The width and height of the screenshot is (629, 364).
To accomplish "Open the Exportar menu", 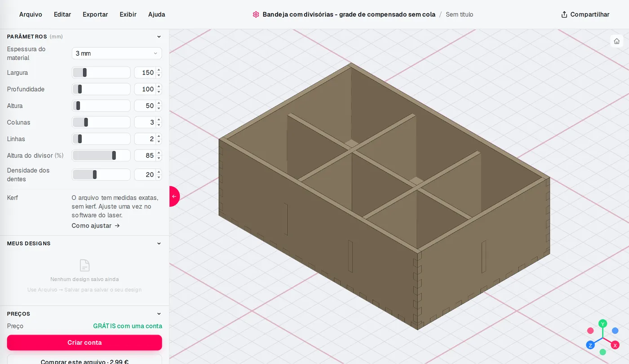I will [x=95, y=14].
